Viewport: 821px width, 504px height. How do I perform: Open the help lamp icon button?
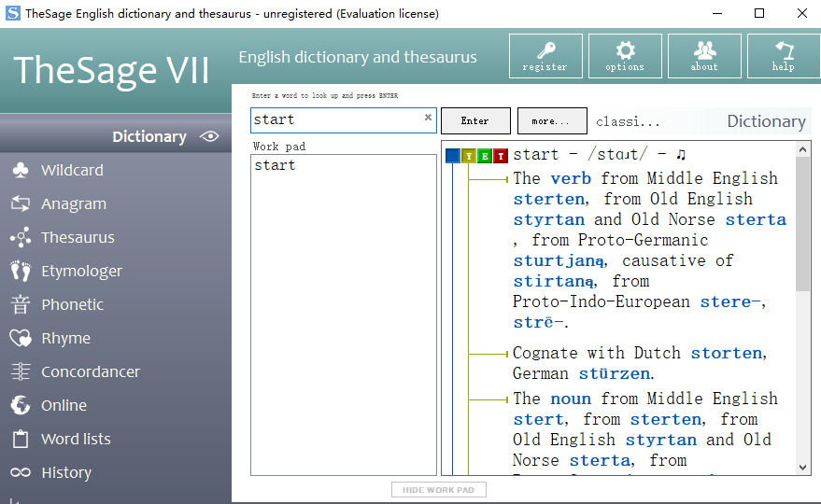[784, 56]
